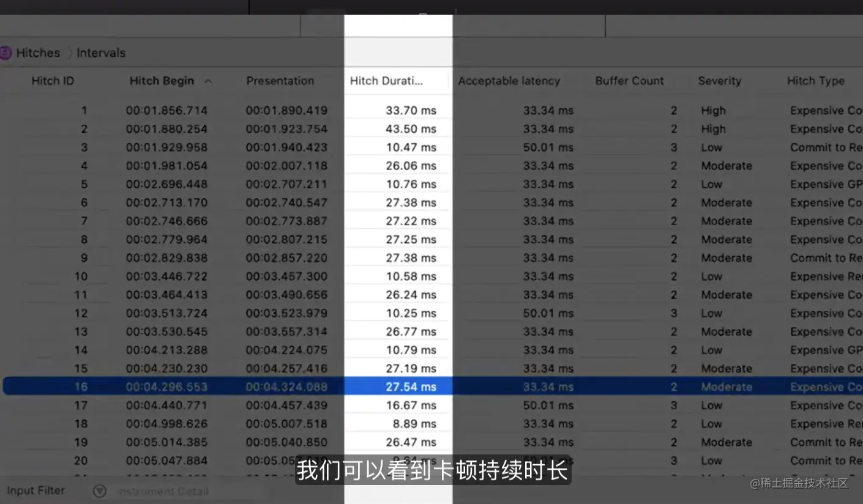Select the 27.22 ms hitch duration cell
Image resolution: width=863 pixels, height=504 pixels.
[x=411, y=221]
